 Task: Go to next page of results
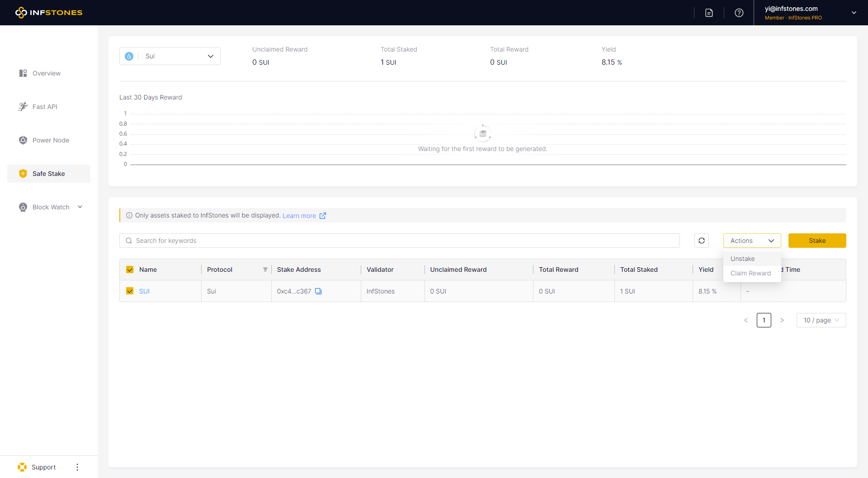tap(782, 320)
